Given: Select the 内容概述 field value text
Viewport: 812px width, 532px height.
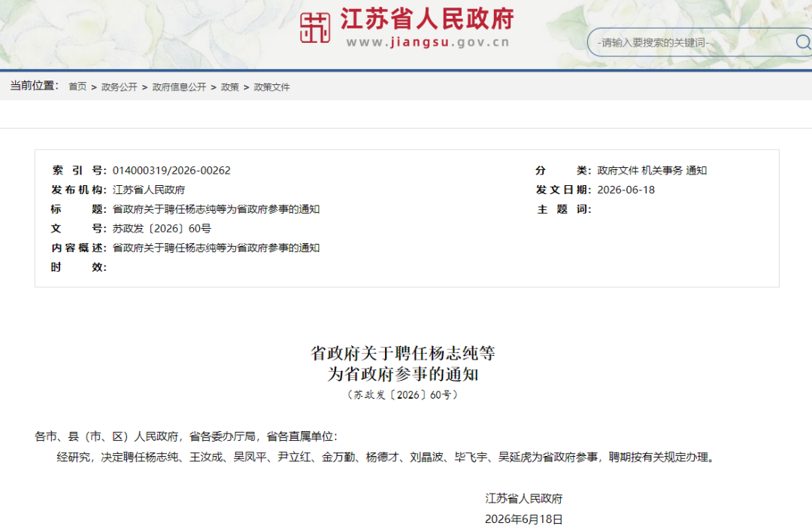Looking at the screenshot, I should click(x=216, y=248).
